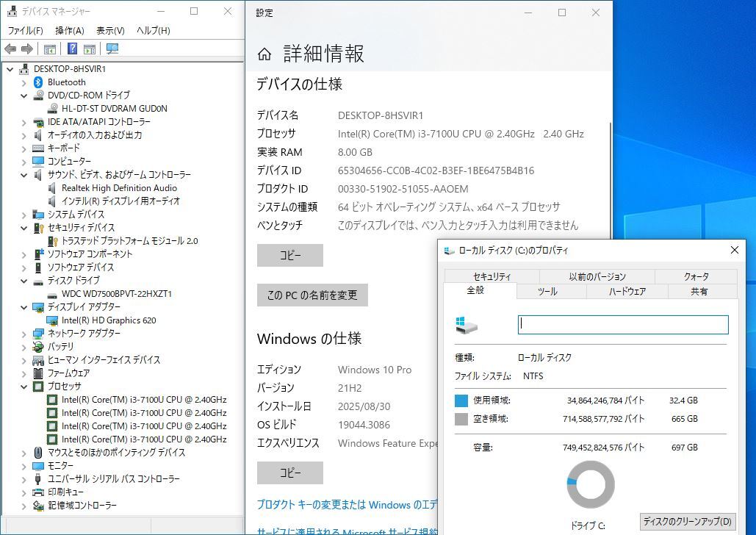
Task: Click the ヒューマン インターフェイス デバイス icon
Action: pos(38,360)
